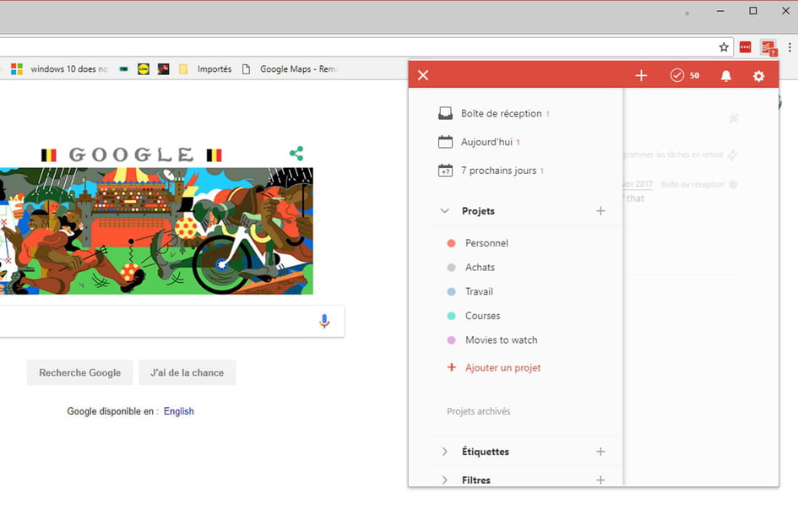The height and width of the screenshot is (532, 798).
Task: Open the Importés bookmarks folder
Action: click(205, 68)
